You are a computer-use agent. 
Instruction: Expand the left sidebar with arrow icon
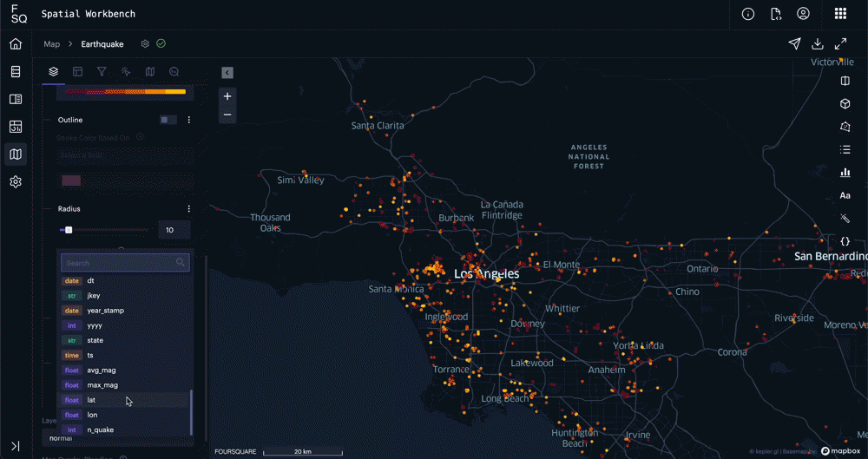click(16, 446)
